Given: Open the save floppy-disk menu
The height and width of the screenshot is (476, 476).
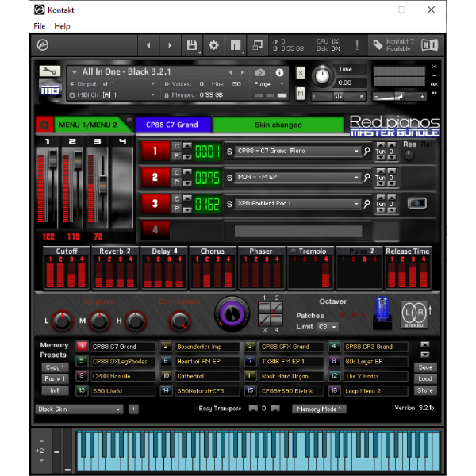Looking at the screenshot, I should (192, 45).
